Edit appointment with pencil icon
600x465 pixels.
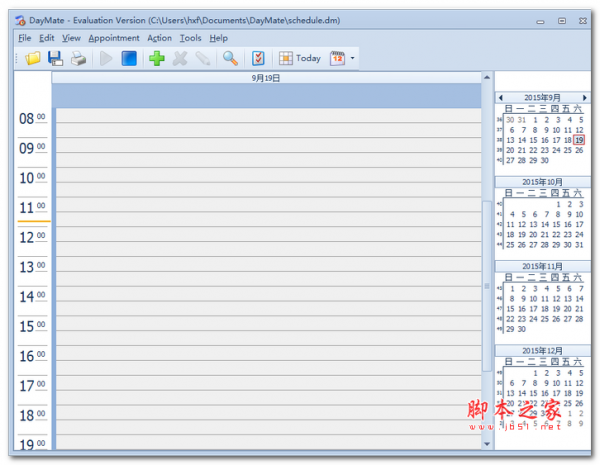[203, 59]
